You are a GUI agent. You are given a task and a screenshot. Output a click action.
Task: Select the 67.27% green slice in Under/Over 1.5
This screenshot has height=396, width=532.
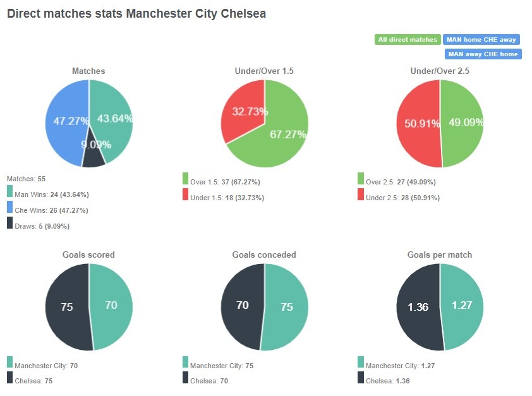[284, 133]
